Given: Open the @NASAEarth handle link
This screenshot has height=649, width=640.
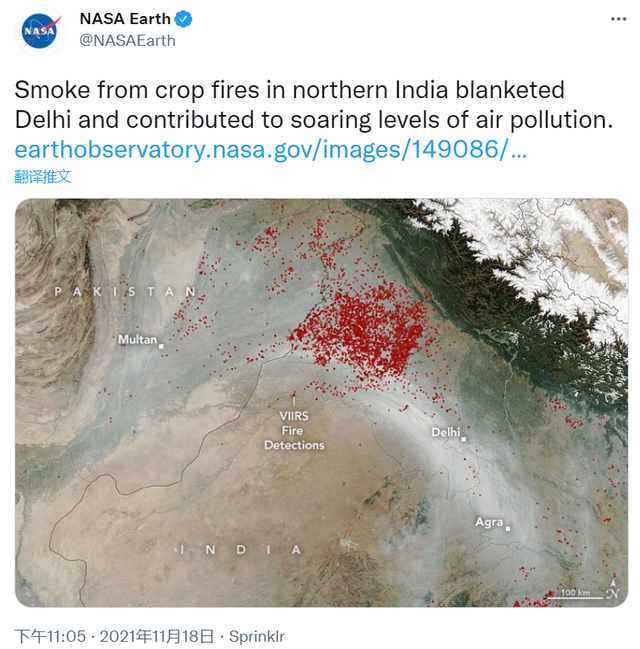Looking at the screenshot, I should tap(128, 41).
